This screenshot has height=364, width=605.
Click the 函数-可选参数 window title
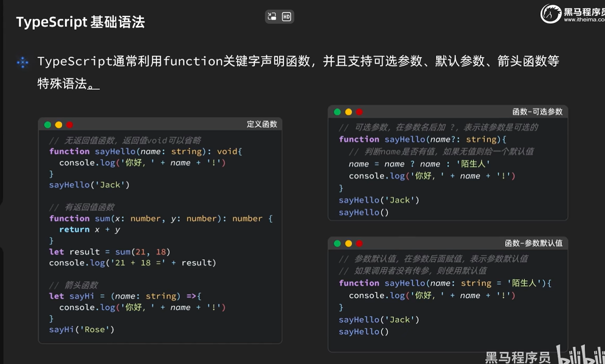537,112
